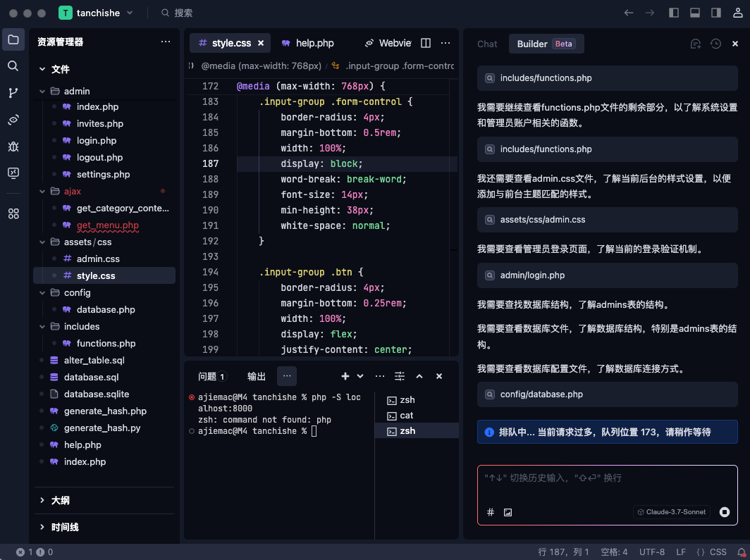
Task: Toggle the secondary sidebar visibility
Action: (x=715, y=11)
